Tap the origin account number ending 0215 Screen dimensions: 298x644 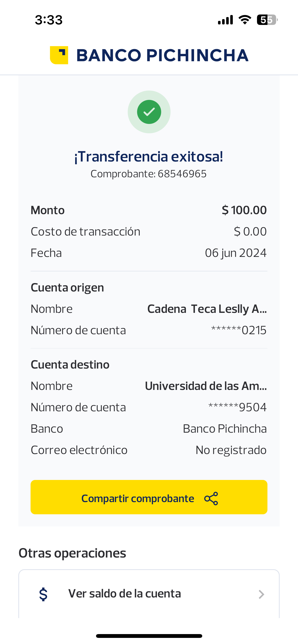(239, 330)
